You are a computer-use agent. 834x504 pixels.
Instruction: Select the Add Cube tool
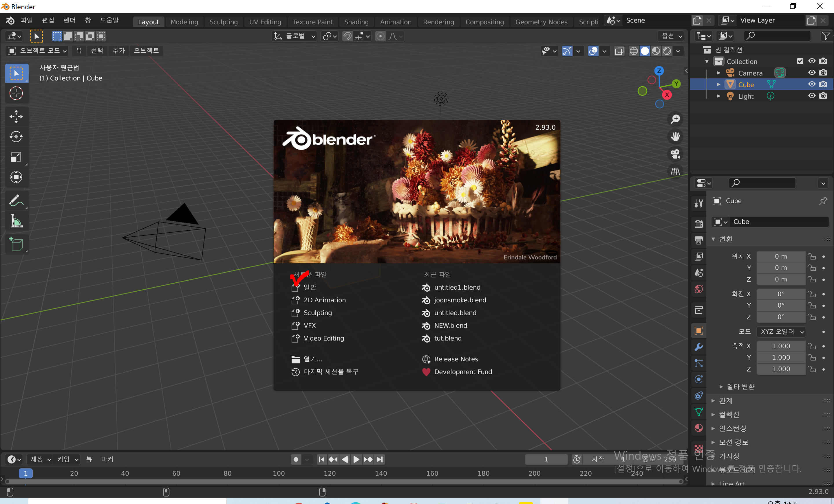tap(16, 244)
